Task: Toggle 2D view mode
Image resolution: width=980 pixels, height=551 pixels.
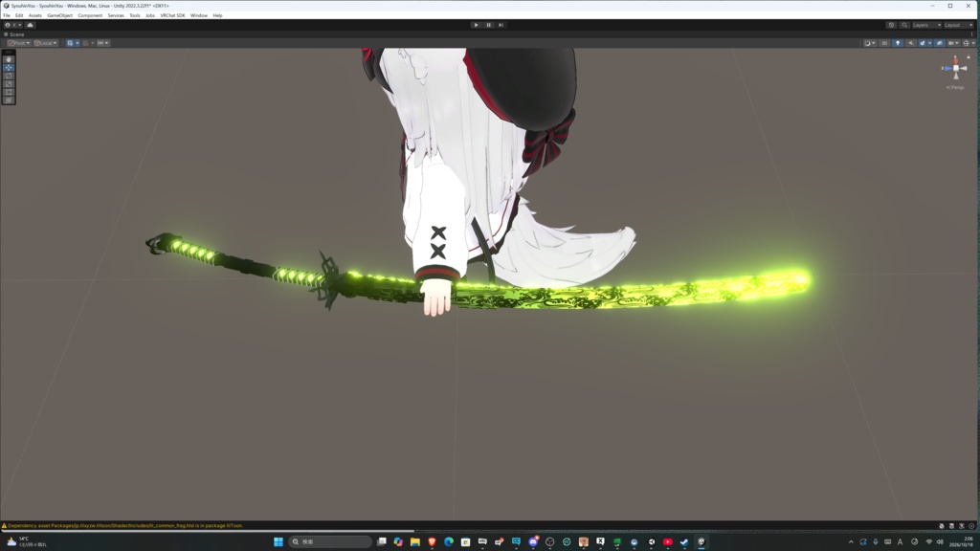Action: point(884,43)
